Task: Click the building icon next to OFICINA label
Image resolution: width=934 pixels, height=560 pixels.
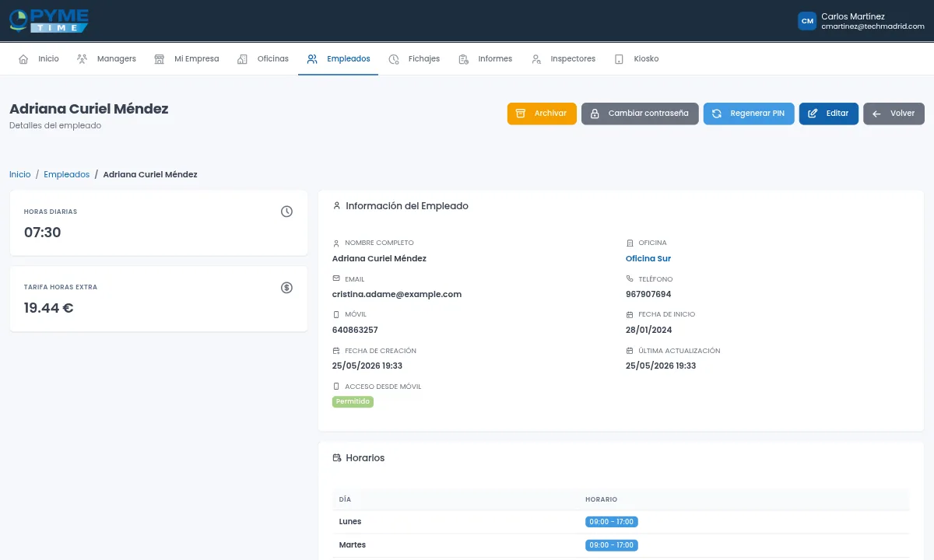Action: [630, 243]
